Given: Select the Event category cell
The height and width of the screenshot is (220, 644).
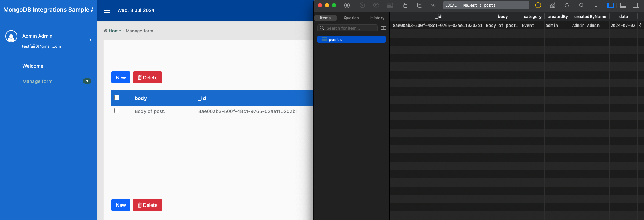Looking at the screenshot, I should pyautogui.click(x=533, y=26).
